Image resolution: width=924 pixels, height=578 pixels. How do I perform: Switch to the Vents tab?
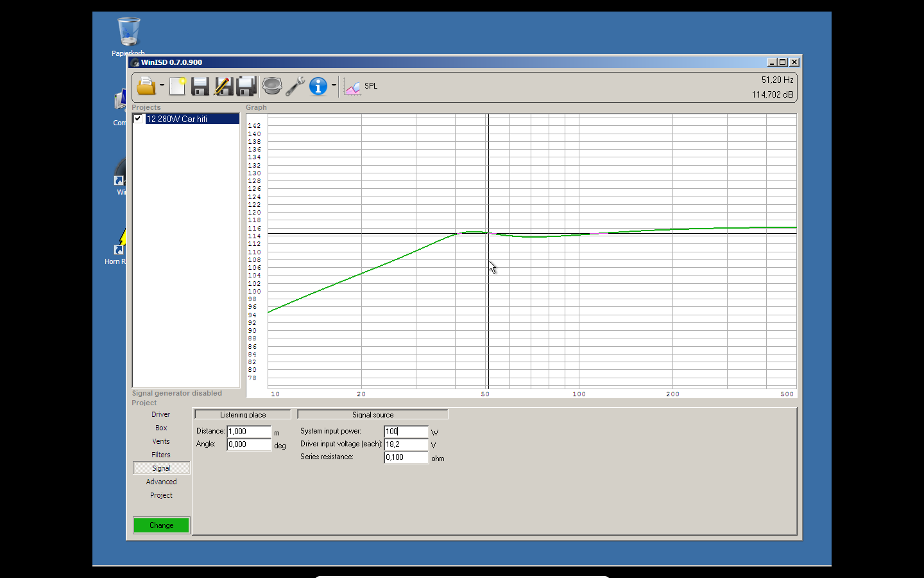point(161,441)
